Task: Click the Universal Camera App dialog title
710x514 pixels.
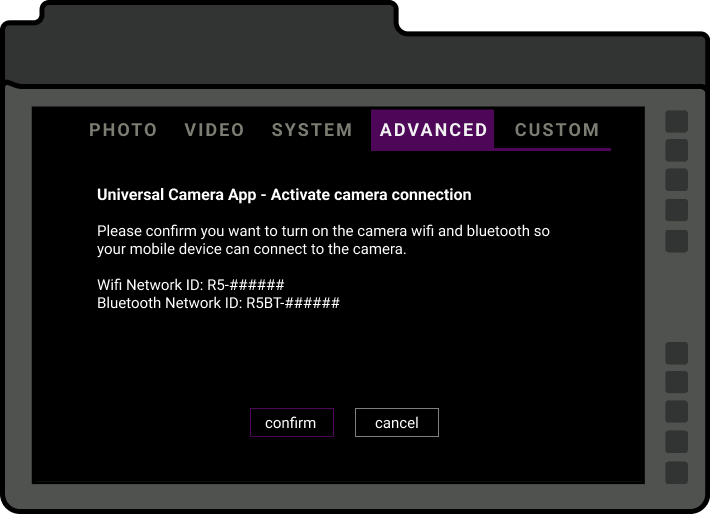Action: point(284,195)
